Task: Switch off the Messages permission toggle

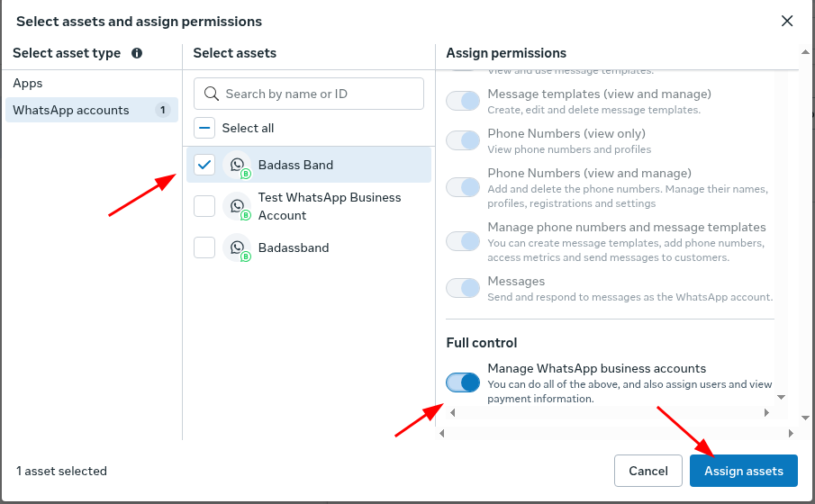Action: coord(463,288)
